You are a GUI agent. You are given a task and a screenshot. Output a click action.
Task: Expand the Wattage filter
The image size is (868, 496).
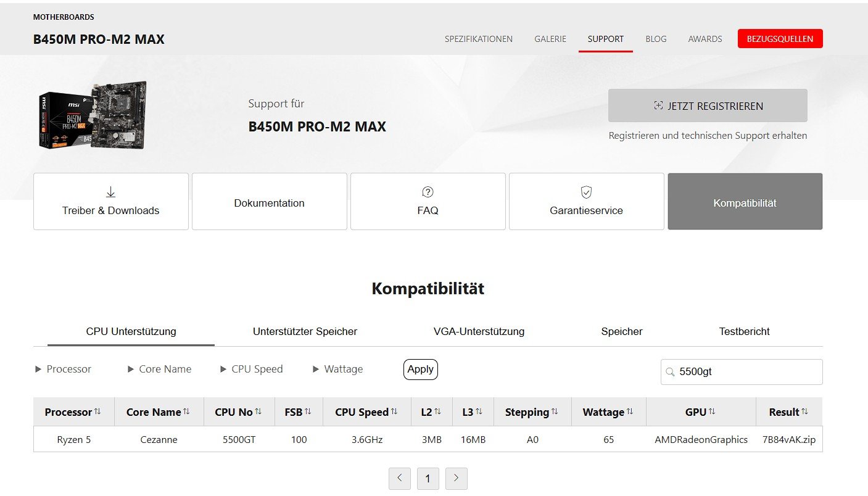point(337,369)
